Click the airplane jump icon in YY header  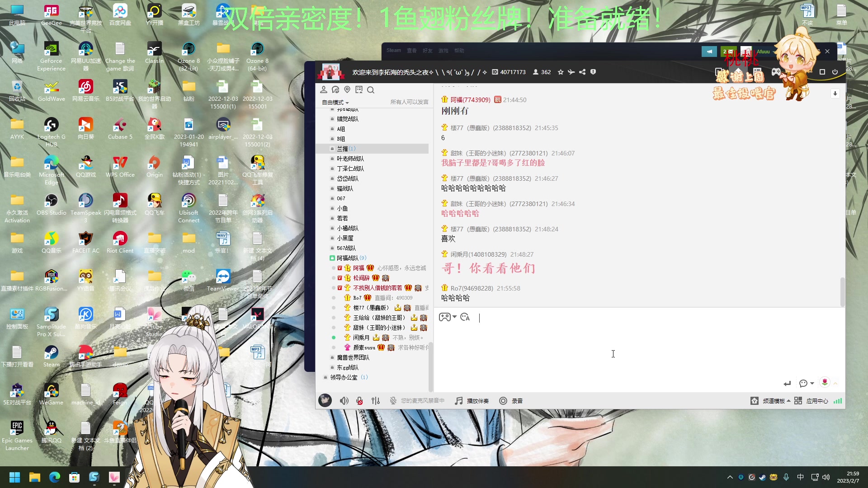click(571, 72)
